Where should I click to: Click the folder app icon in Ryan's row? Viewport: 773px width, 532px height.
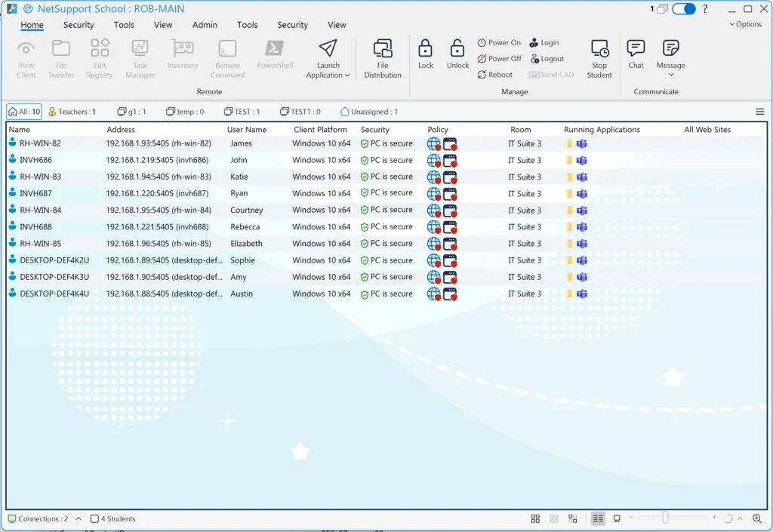pyautogui.click(x=569, y=194)
